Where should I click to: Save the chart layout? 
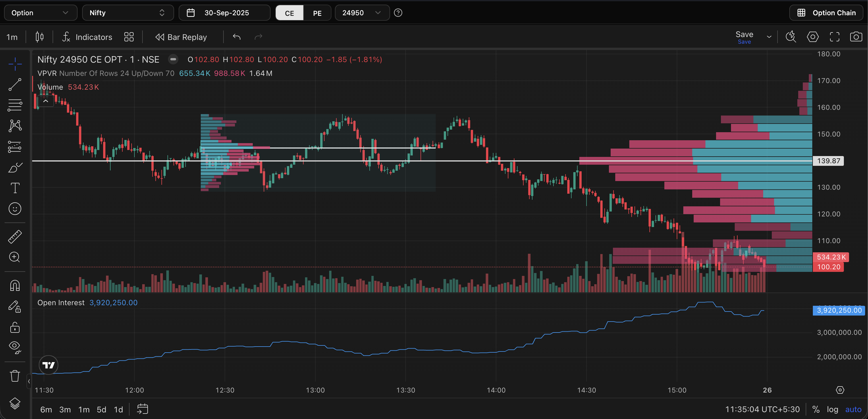(744, 37)
